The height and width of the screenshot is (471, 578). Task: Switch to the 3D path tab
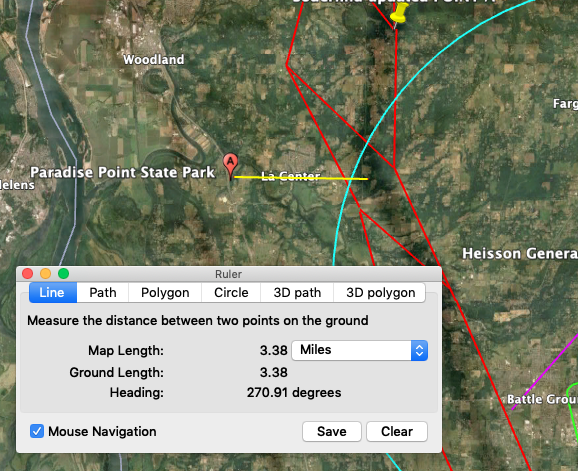pyautogui.click(x=297, y=293)
